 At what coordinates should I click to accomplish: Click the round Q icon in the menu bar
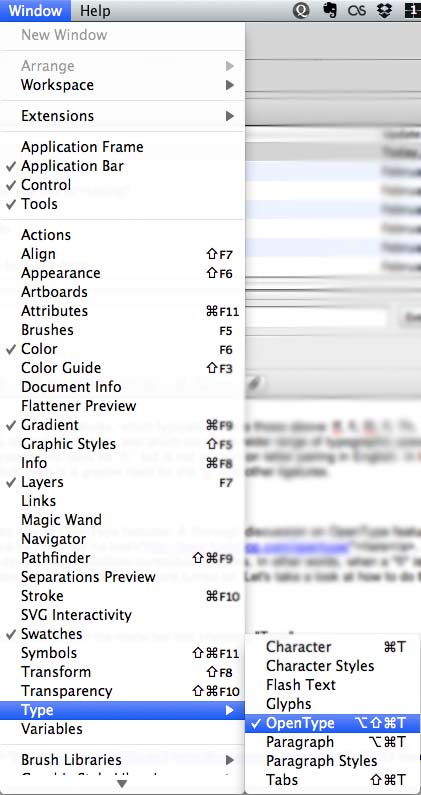click(301, 11)
